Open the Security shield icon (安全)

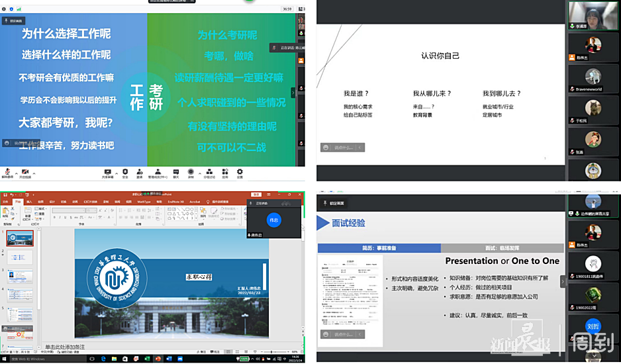(125, 172)
